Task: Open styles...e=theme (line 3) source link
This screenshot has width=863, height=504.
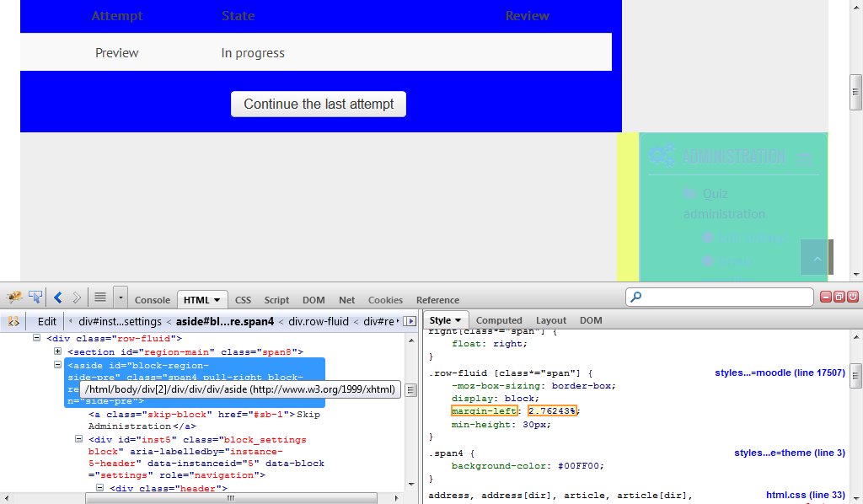Action: 789,453
